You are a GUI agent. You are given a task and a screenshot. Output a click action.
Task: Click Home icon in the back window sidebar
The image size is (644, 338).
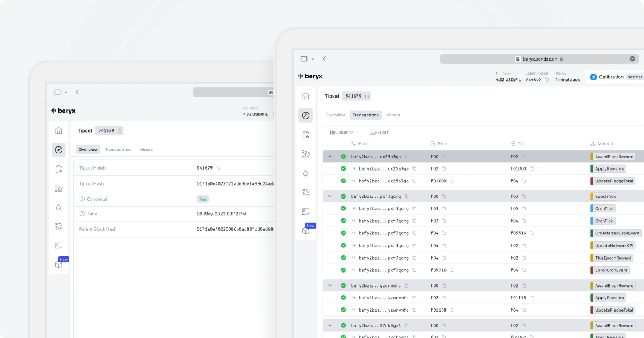coord(58,130)
